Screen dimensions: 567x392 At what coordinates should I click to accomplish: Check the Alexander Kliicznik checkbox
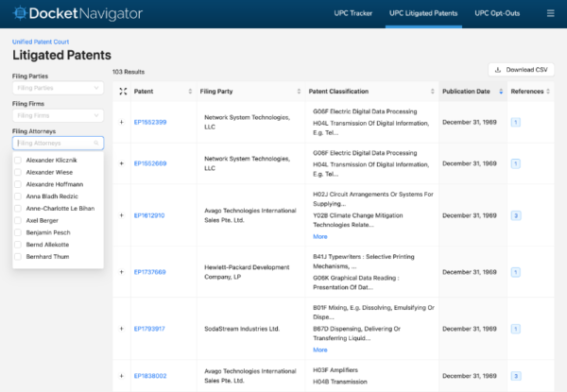point(18,161)
